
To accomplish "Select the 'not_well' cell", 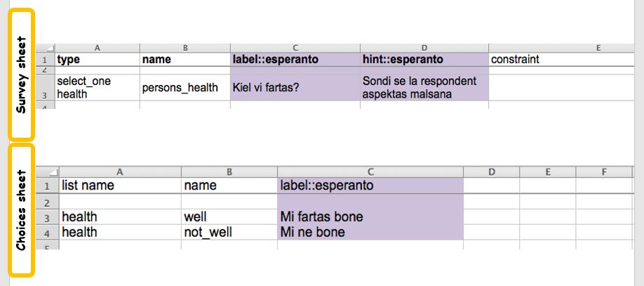I will click(229, 232).
